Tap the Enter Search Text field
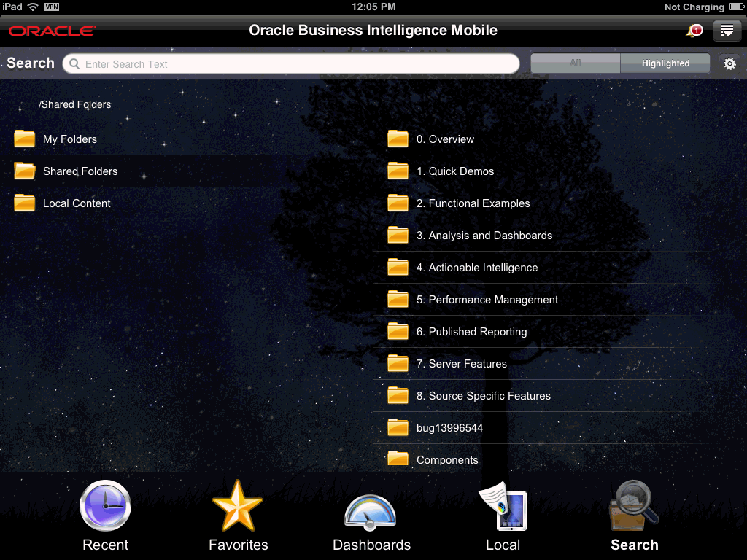This screenshot has height=560, width=747. 292,63
